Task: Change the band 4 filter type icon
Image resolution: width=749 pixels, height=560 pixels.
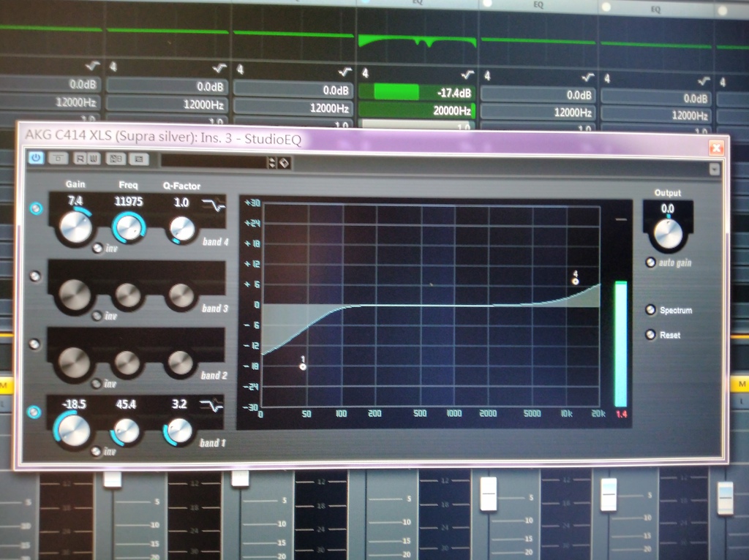Action: [213, 205]
